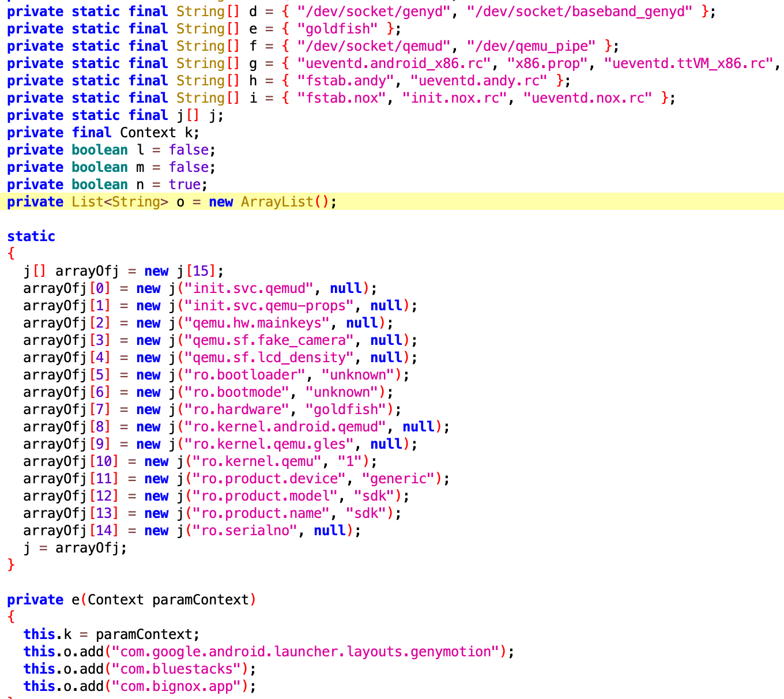The width and height of the screenshot is (784, 699).
Task: Select the "init.nox.rc" string literal
Action: 458,98
